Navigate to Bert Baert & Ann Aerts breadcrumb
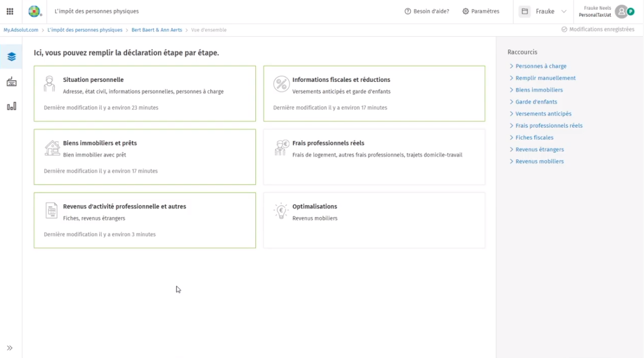The width and height of the screenshot is (644, 358). tap(157, 30)
